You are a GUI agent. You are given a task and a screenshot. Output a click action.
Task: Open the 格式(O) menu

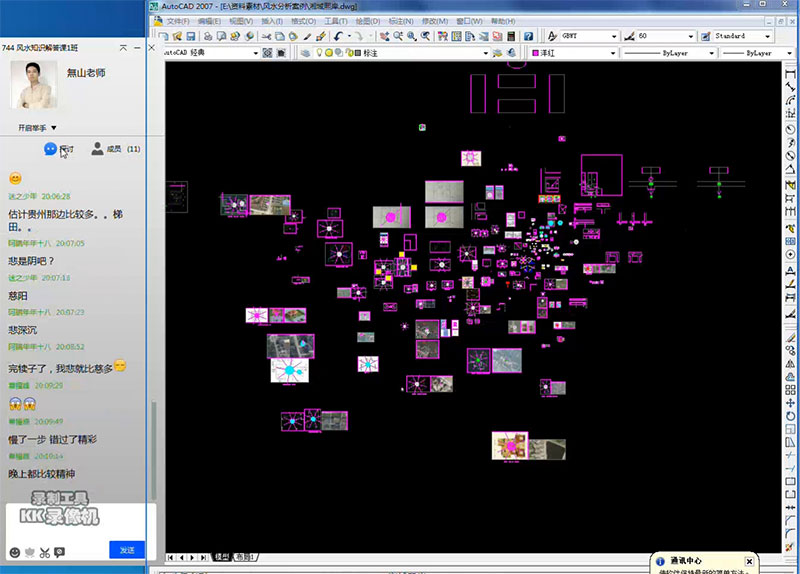pyautogui.click(x=304, y=21)
